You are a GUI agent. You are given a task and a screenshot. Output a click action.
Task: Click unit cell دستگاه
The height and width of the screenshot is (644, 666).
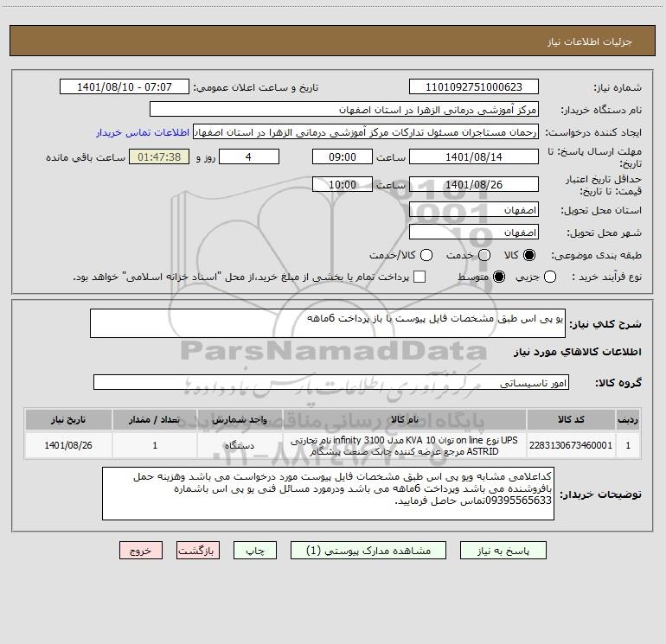coord(240,445)
